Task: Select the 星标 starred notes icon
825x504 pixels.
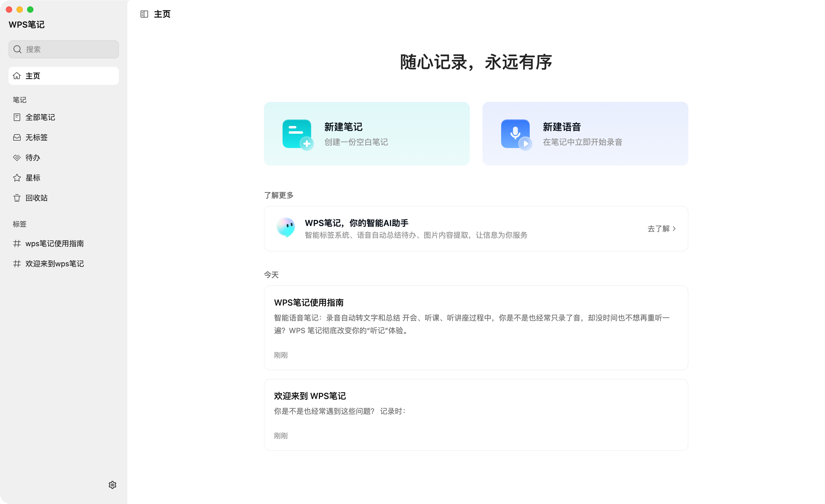Action: click(x=17, y=177)
